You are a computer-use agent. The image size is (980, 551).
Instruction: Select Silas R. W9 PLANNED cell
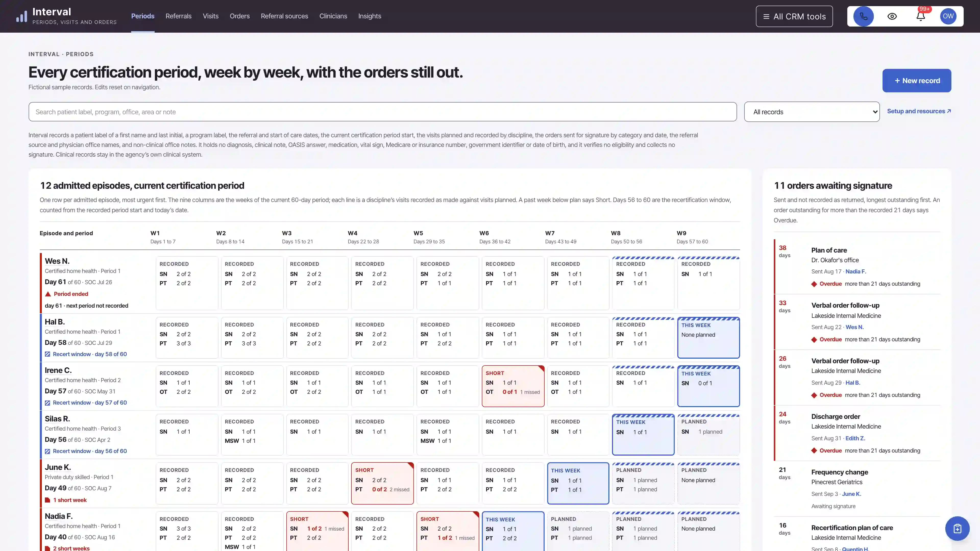pyautogui.click(x=708, y=435)
